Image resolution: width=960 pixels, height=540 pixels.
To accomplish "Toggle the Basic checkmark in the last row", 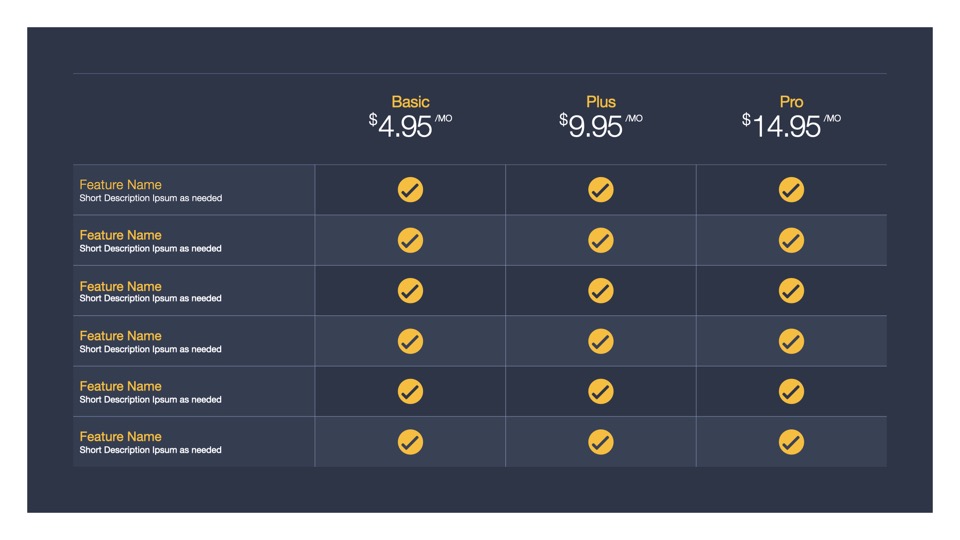I will 410,442.
